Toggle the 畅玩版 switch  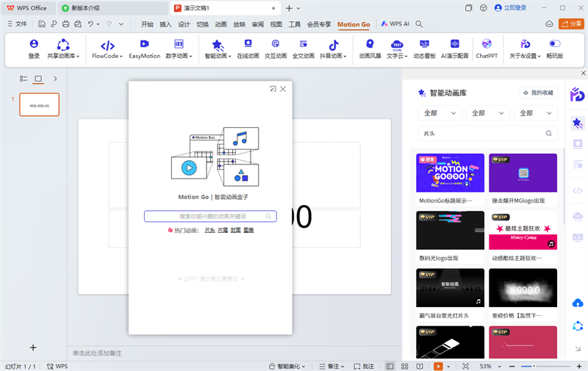pos(555,49)
